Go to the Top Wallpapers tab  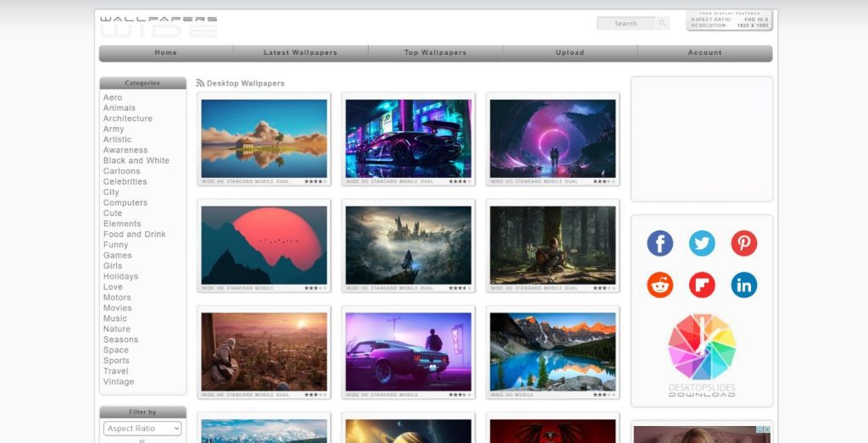[435, 53]
